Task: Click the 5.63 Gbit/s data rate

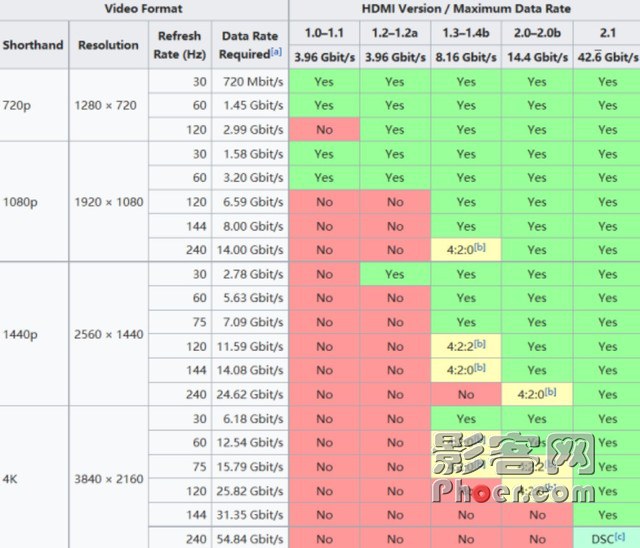Action: coord(253,298)
